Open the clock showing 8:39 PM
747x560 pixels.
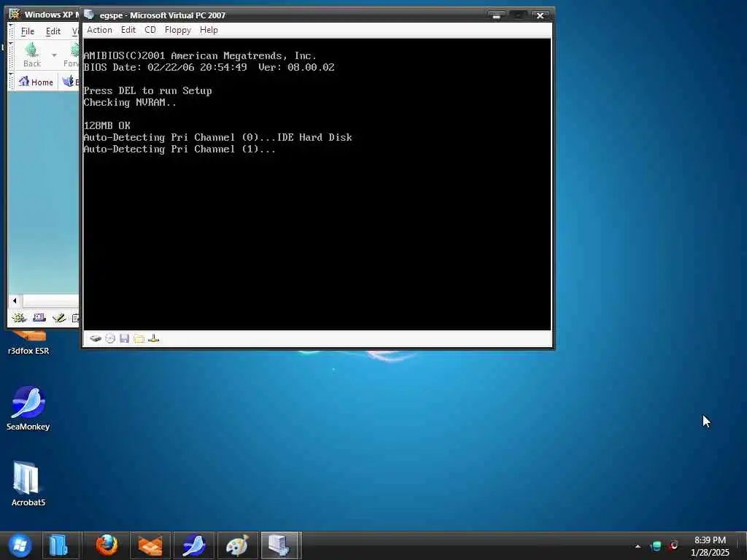(x=710, y=546)
